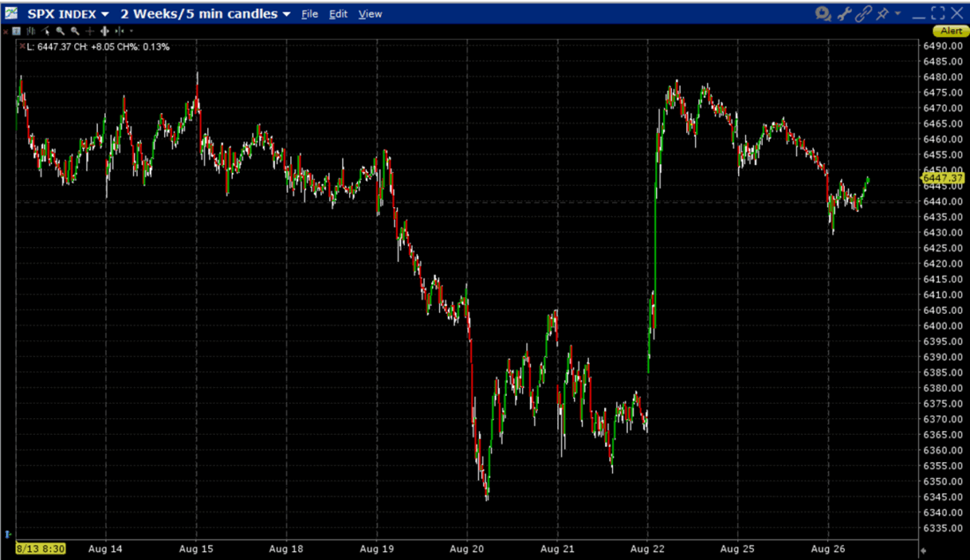Select the trendline drawing tool

(x=45, y=31)
